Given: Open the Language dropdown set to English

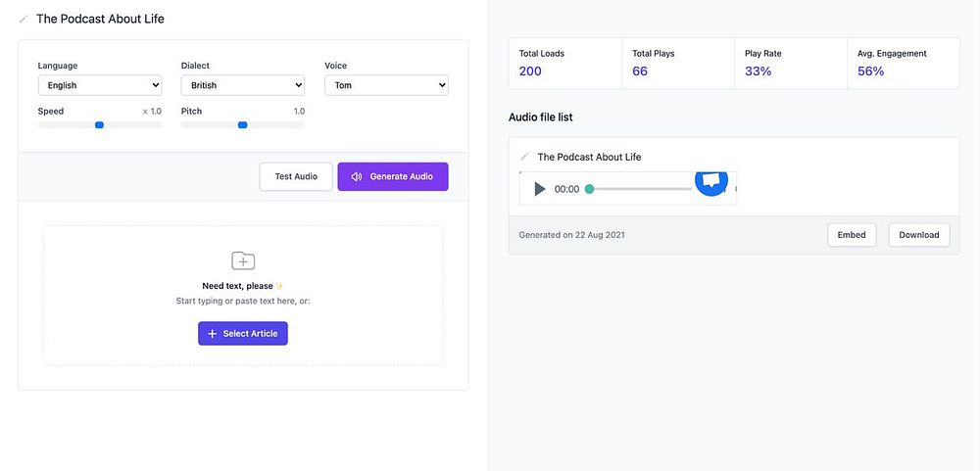Looking at the screenshot, I should pos(100,85).
